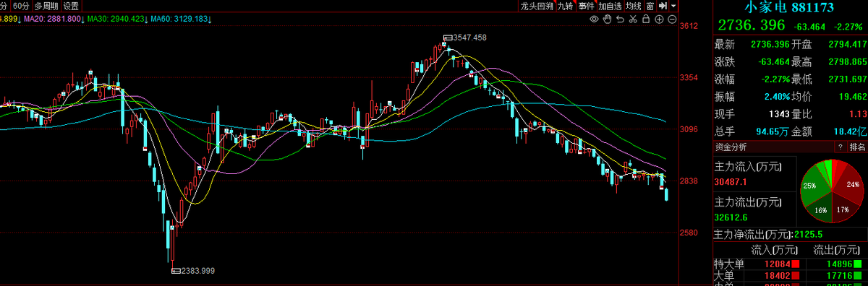Click the jump-to-end arrow icon
868x286 pixels.
point(663,6)
